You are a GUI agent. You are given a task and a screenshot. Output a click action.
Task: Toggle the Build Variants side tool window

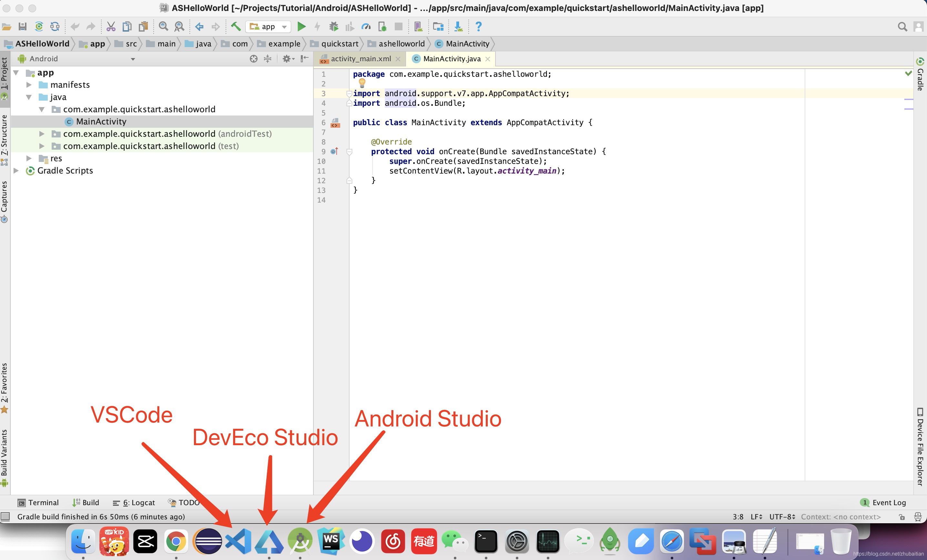tap(5, 458)
